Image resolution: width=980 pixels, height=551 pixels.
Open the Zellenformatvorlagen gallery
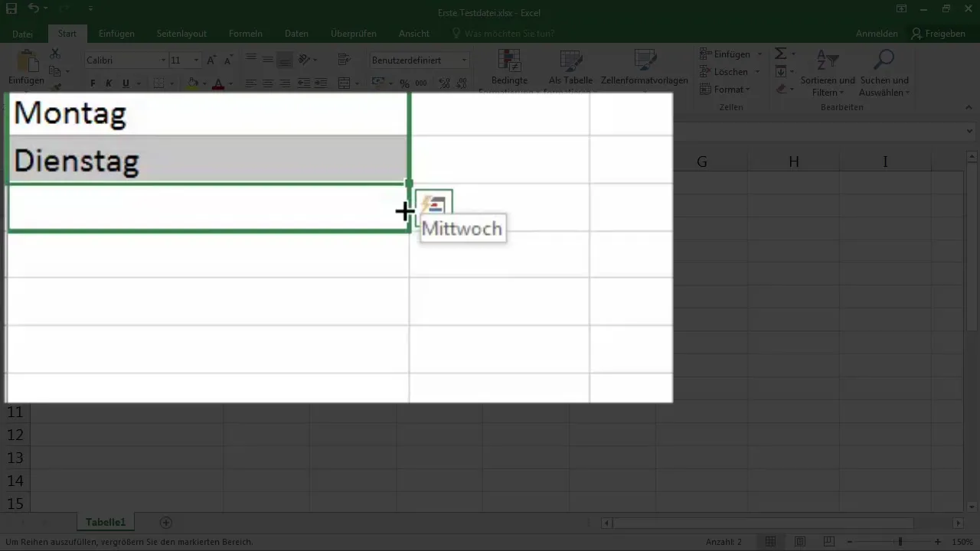pyautogui.click(x=645, y=67)
